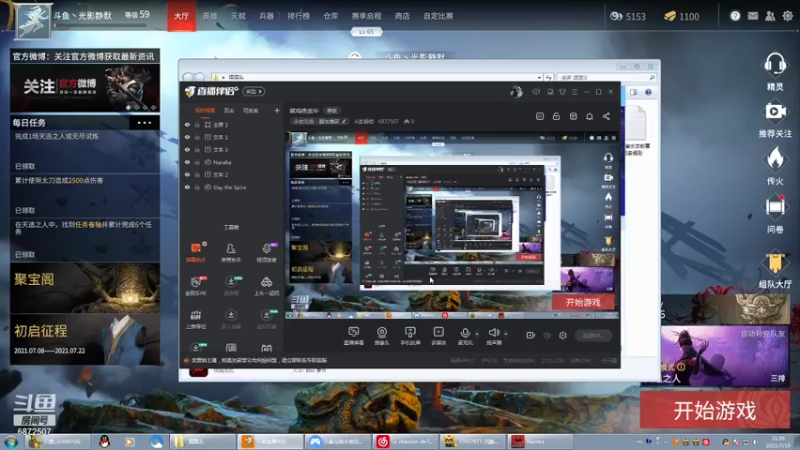Select the 排行榜 tab in the game menu

click(x=298, y=16)
